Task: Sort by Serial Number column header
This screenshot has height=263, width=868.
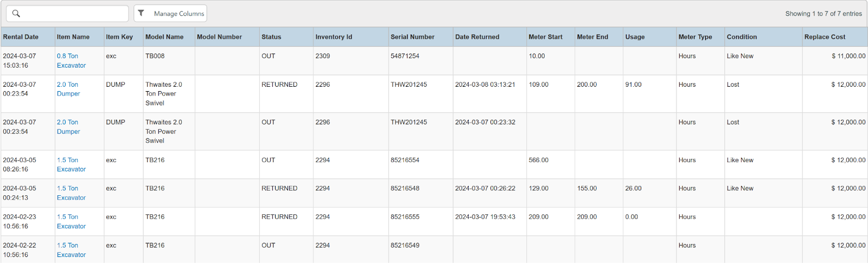Action: point(412,37)
